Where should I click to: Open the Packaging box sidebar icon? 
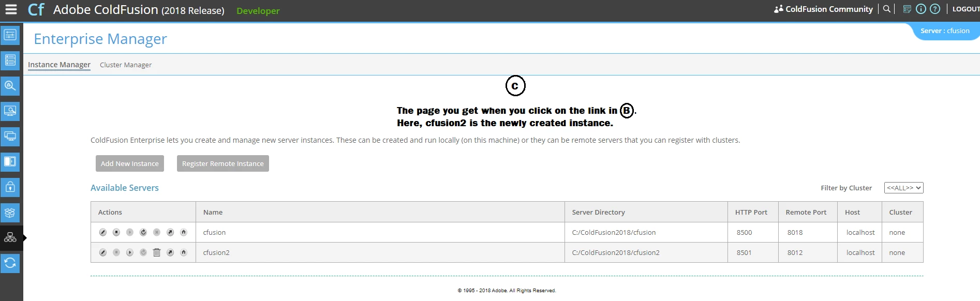(10, 213)
